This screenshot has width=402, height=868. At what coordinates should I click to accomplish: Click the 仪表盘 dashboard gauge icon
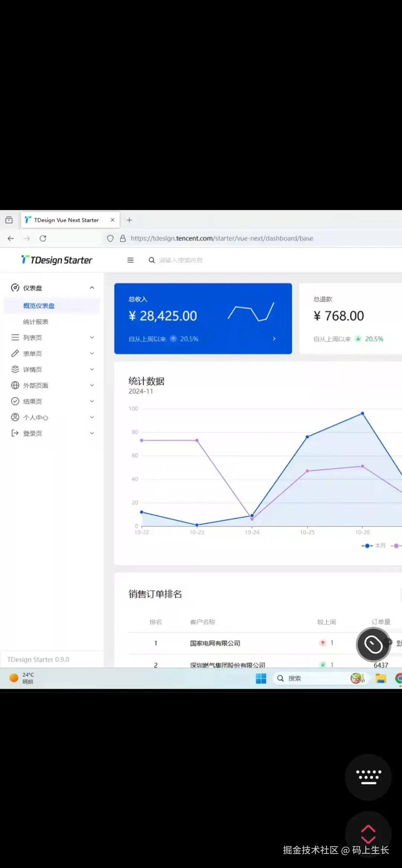[15, 287]
